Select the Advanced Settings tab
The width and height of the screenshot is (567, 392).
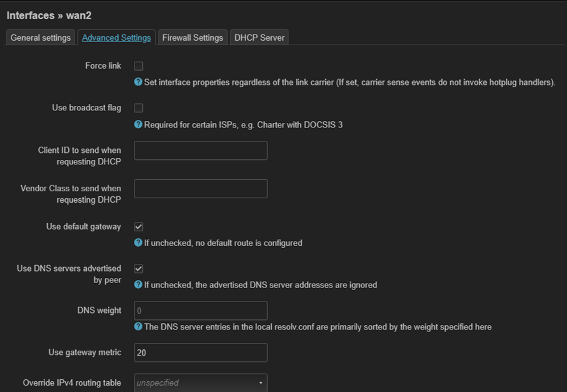tap(116, 38)
